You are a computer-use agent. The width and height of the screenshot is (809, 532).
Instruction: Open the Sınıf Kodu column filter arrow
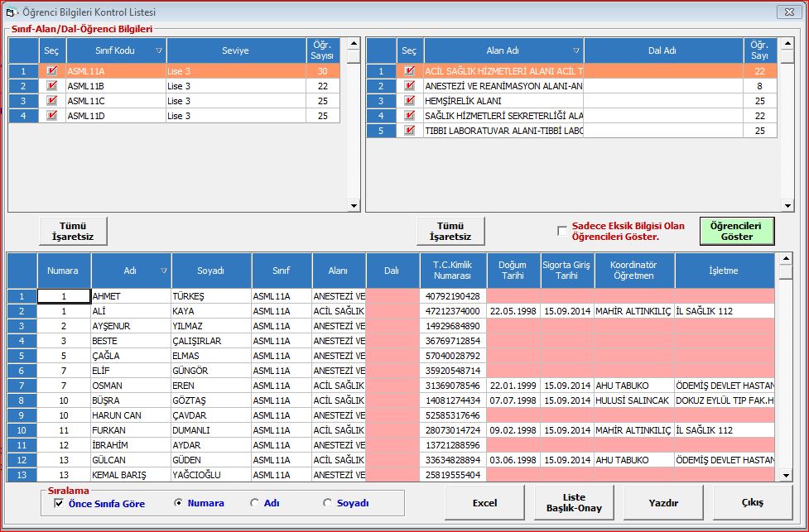(x=158, y=51)
